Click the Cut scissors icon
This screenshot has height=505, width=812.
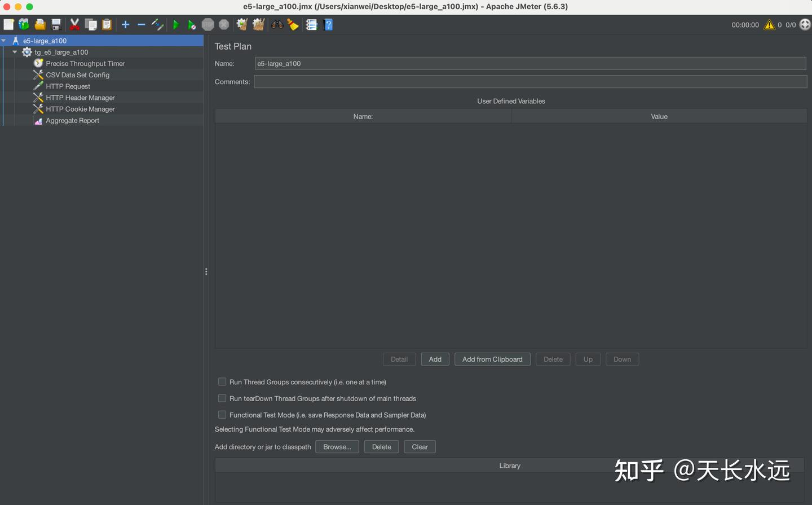point(74,24)
